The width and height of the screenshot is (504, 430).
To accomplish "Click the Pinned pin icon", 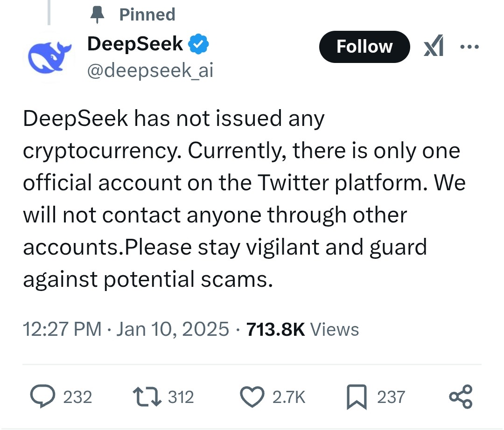I will click(x=97, y=15).
